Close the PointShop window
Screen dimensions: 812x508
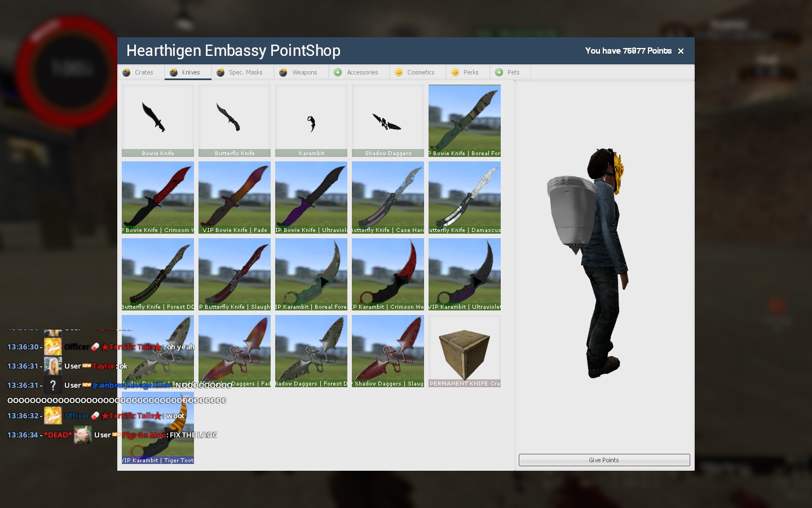[x=681, y=51]
